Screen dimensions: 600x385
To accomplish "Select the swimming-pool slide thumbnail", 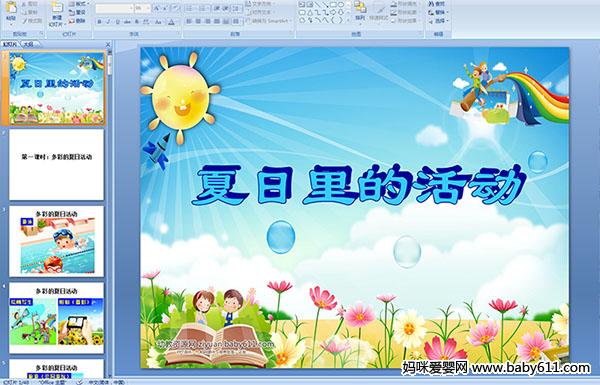I will pos(57,241).
